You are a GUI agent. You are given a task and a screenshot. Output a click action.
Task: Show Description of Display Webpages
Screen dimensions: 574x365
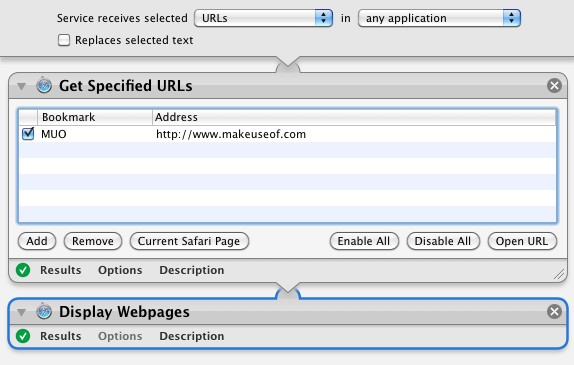[192, 336]
